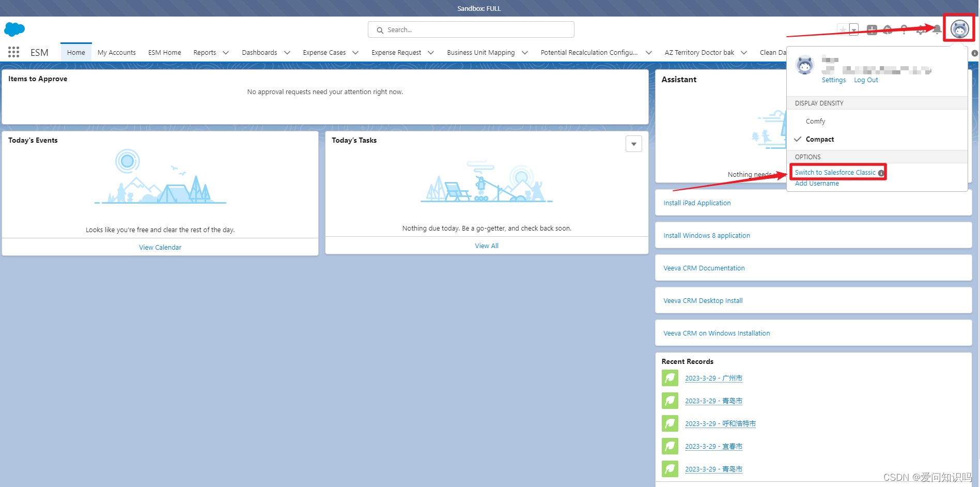980x487 pixels.
Task: Click the user profile avatar in header
Action: pos(959,29)
